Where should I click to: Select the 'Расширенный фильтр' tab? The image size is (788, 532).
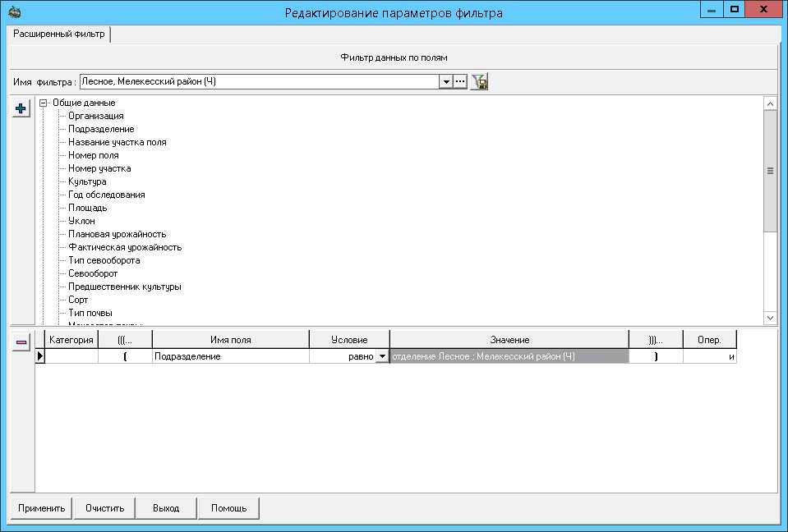pyautogui.click(x=58, y=34)
